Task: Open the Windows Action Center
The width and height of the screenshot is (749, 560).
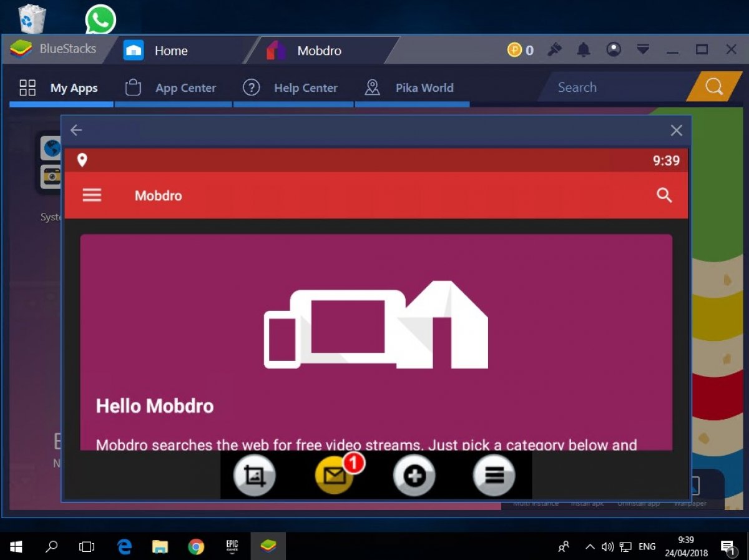Action: [x=727, y=548]
